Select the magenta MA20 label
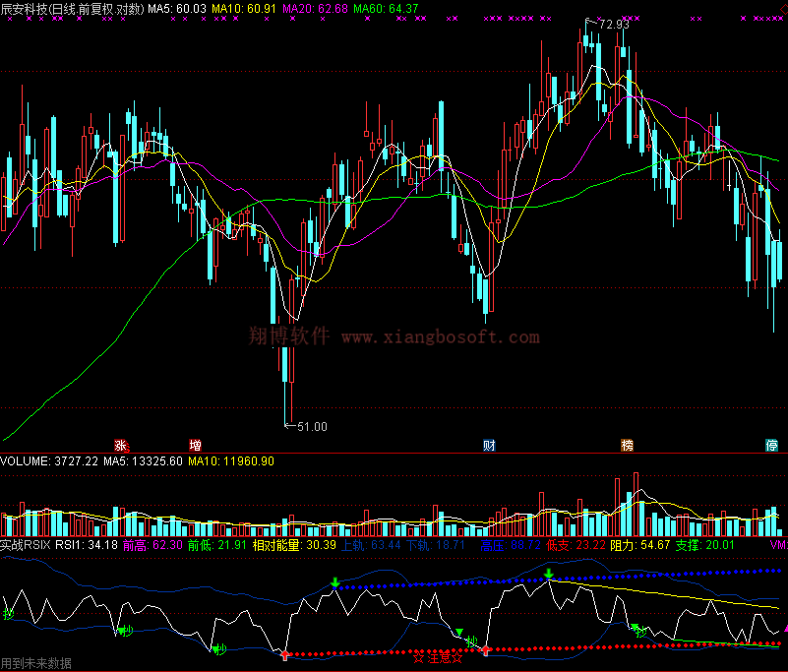This screenshot has height=672, width=788. coord(315,9)
